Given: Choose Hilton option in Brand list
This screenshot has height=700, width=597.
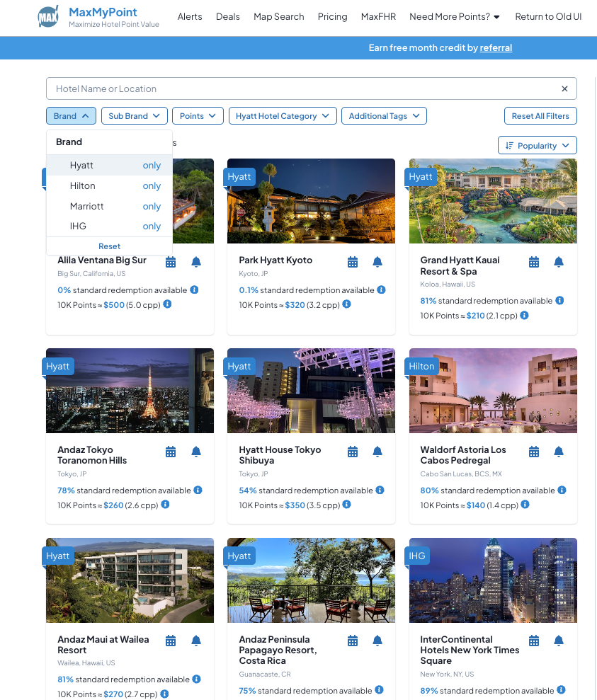Looking at the screenshot, I should point(82,186).
